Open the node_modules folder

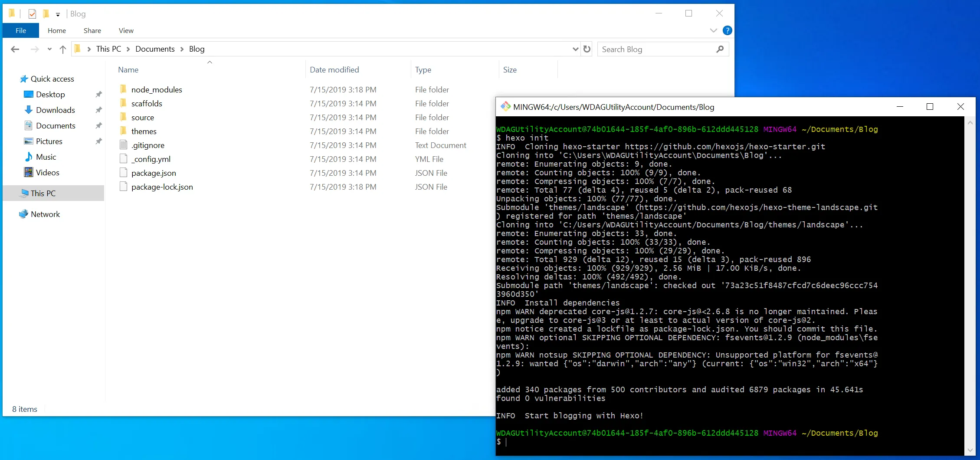(157, 90)
